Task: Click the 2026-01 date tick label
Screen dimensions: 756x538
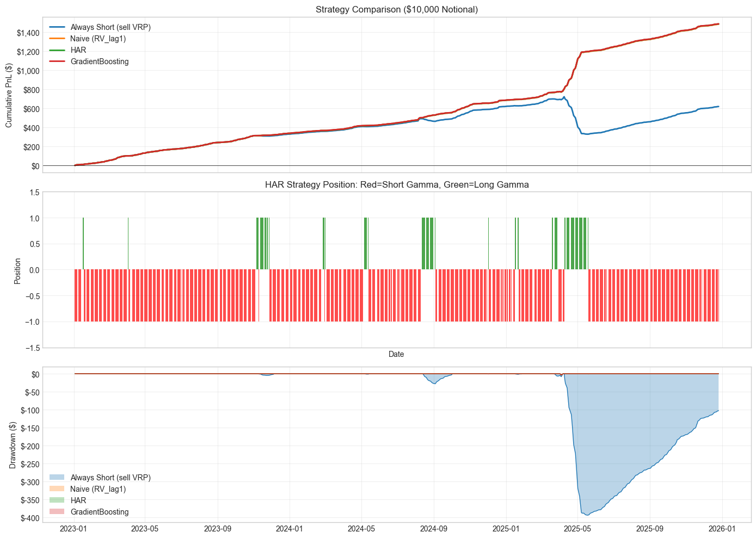Action: click(x=722, y=528)
